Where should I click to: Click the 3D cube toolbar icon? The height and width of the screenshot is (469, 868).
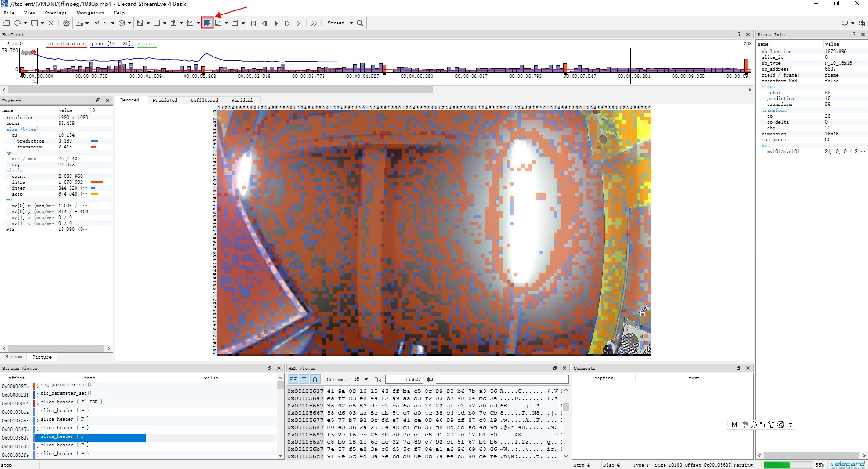click(x=122, y=23)
